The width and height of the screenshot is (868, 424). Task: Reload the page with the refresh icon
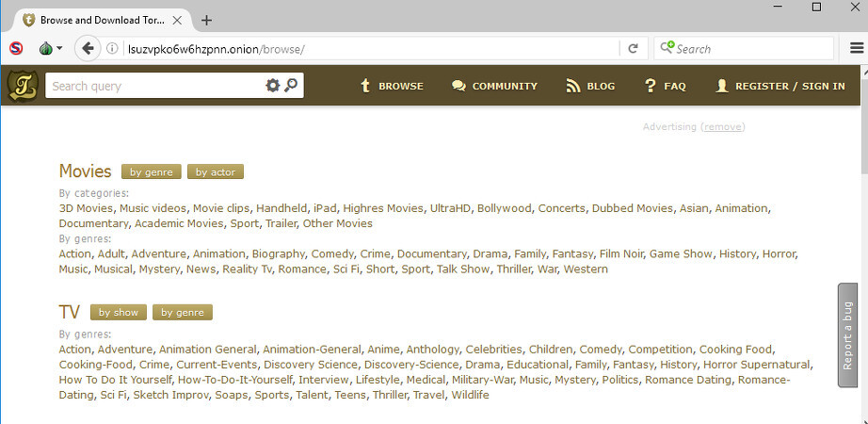(634, 49)
